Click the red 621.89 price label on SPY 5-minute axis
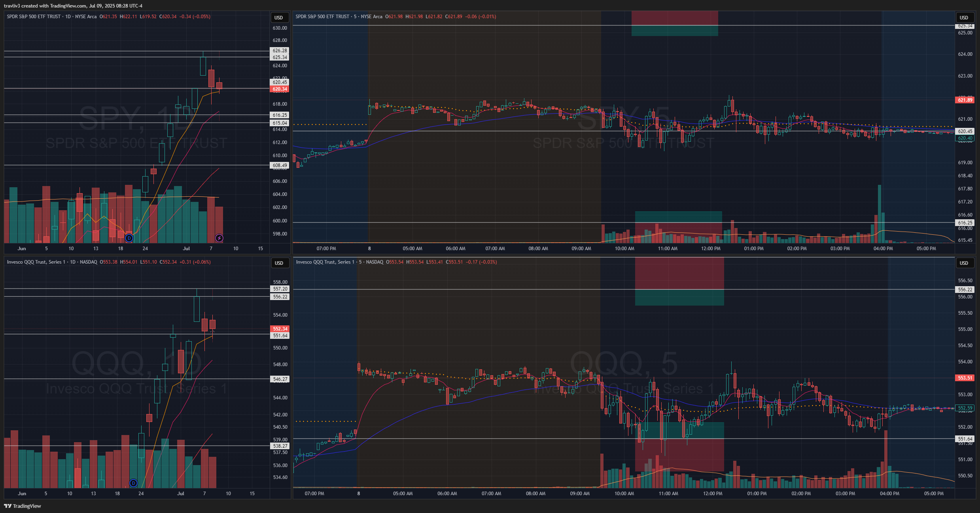 965,100
